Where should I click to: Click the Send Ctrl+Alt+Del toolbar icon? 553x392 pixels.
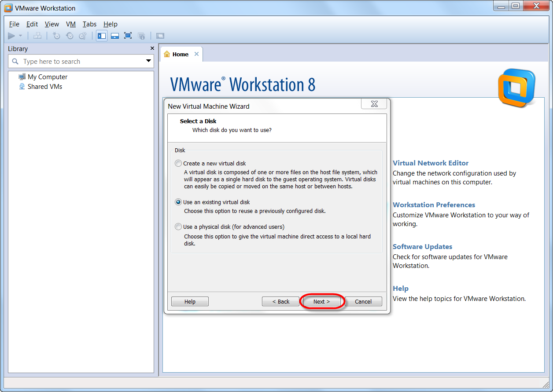click(38, 36)
